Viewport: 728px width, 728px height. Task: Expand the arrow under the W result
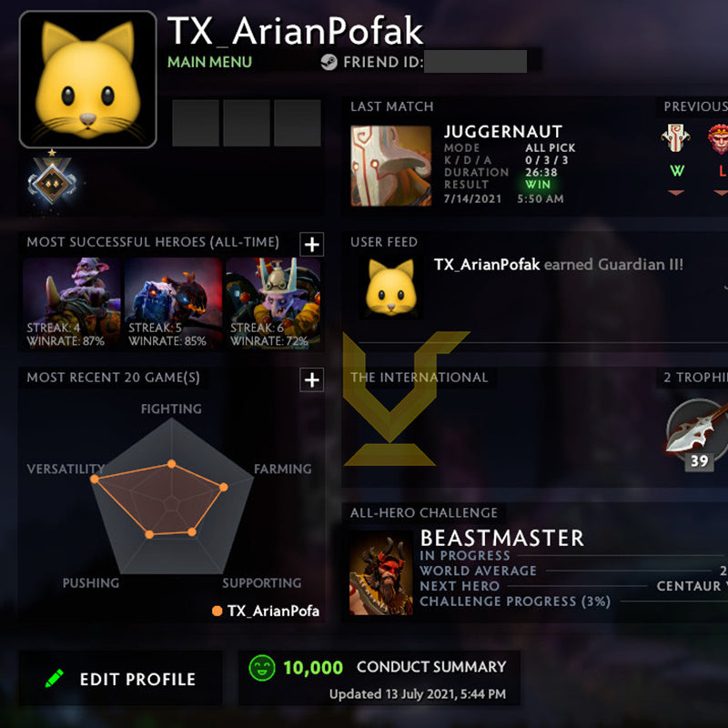click(676, 192)
